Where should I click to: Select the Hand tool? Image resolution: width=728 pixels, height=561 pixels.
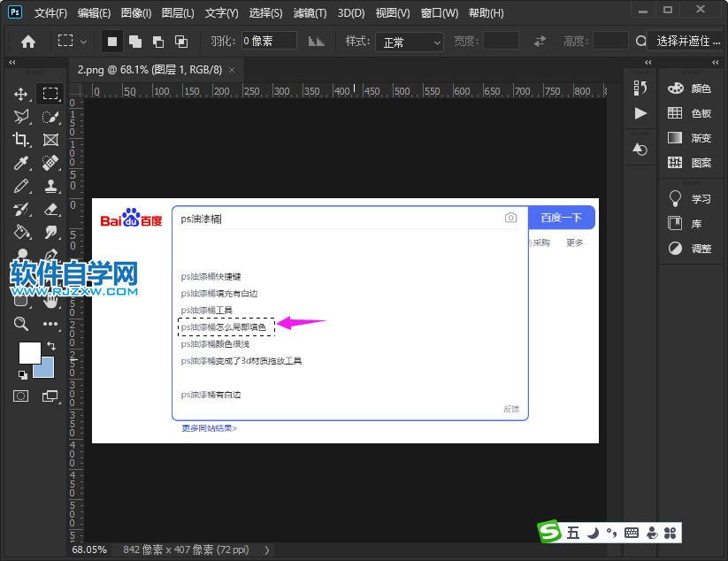(x=50, y=301)
